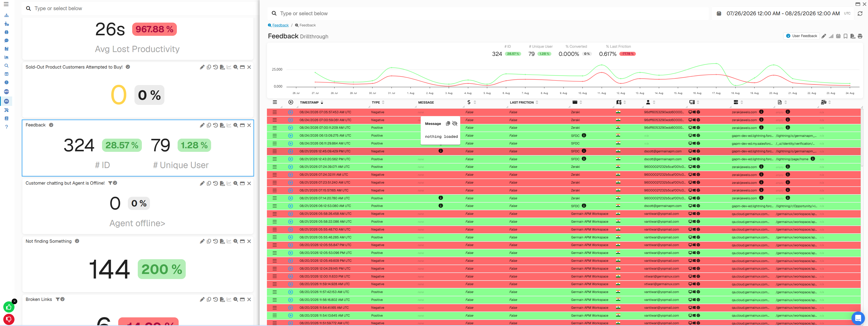Open the hamburger menu in left sidebar
Image resolution: width=868 pixels, height=326 pixels.
6,4
